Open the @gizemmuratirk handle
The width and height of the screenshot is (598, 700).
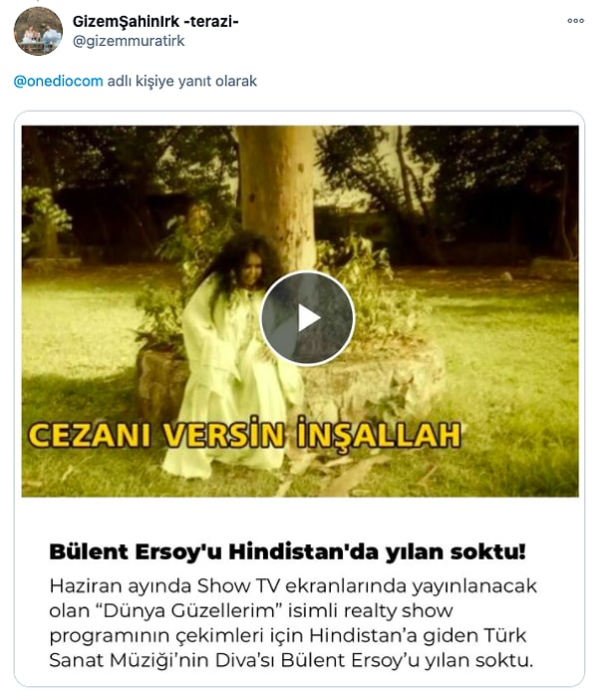coord(129,41)
